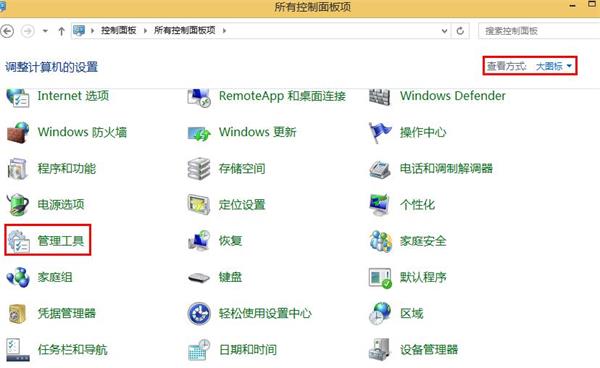
Task: Open the 程序和功能 icon
Action: coord(18,169)
